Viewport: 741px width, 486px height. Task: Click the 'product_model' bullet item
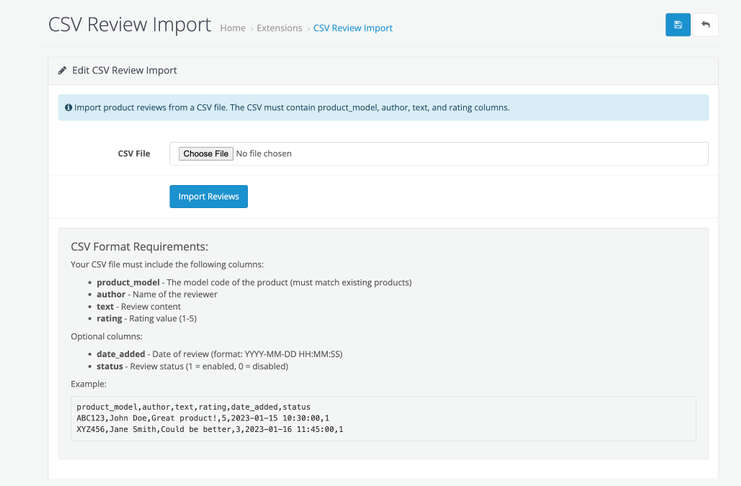tap(254, 282)
